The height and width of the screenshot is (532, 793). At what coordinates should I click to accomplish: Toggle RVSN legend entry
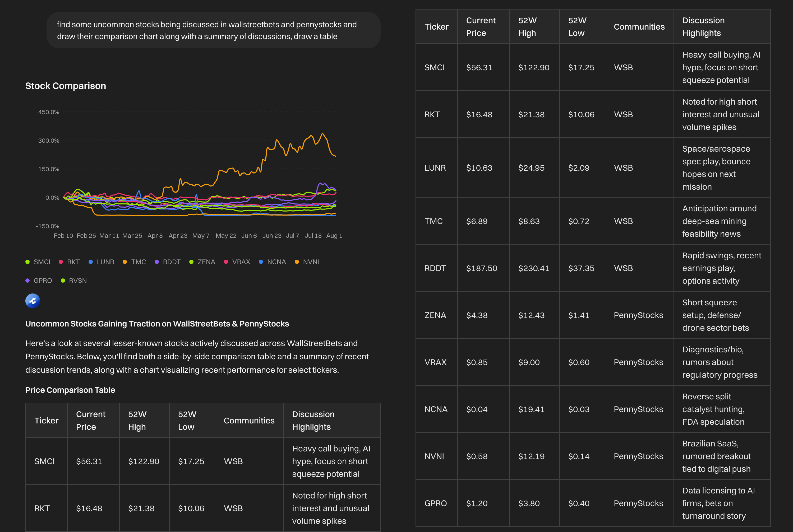(77, 281)
